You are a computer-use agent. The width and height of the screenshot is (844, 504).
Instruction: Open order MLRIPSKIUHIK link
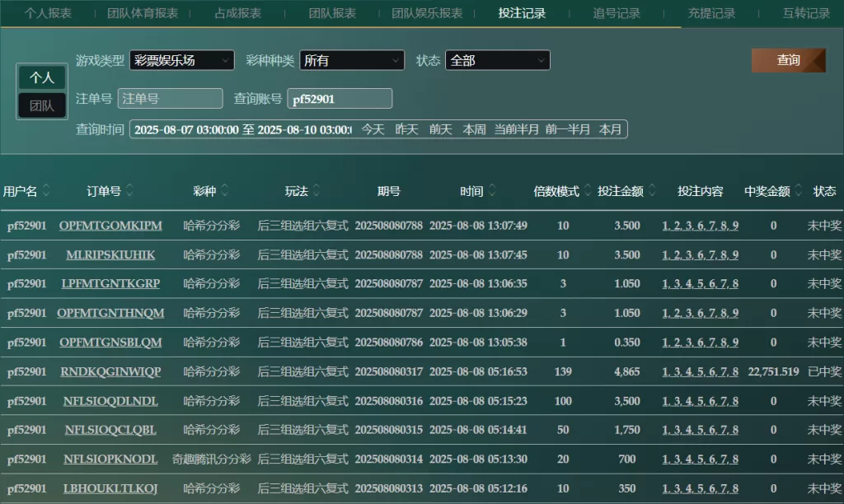(110, 254)
